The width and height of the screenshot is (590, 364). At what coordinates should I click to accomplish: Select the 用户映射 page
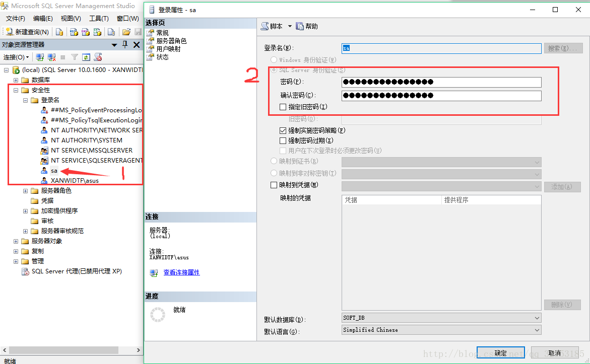click(x=168, y=49)
